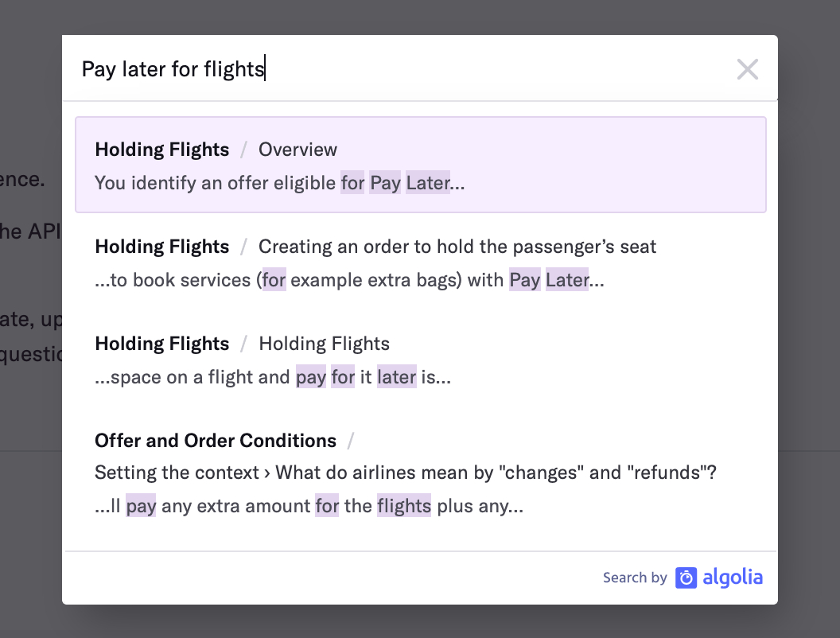The image size is (840, 638).
Task: Click bold 'Holding Flights' in the second result
Action: [161, 247]
